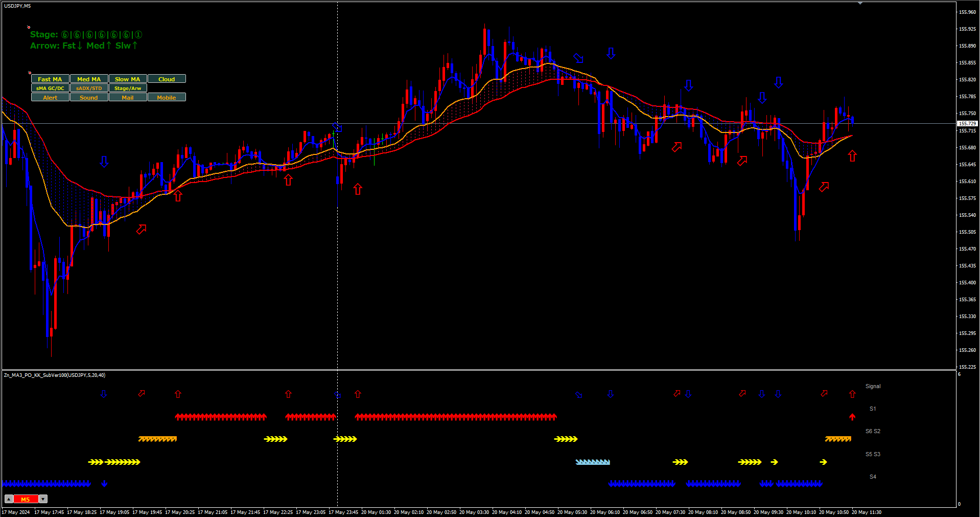The image size is (980, 517).
Task: Click the 155.225 price scale label
Action: [x=967, y=367]
